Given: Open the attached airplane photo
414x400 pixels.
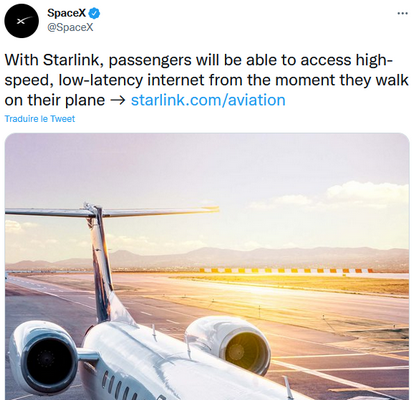Looking at the screenshot, I should tap(207, 266).
